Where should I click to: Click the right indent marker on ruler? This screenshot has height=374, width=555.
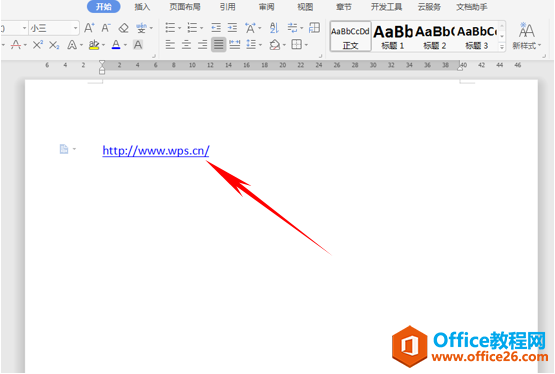(x=459, y=68)
